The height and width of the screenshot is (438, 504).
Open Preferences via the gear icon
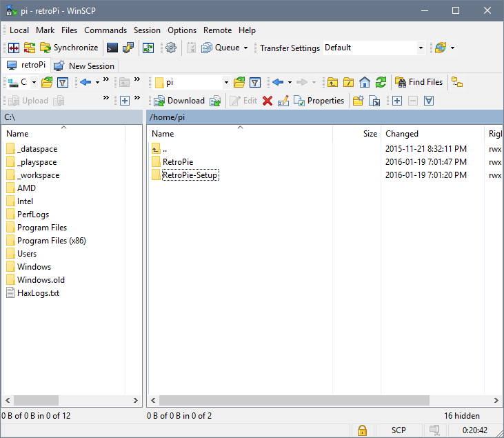click(171, 48)
